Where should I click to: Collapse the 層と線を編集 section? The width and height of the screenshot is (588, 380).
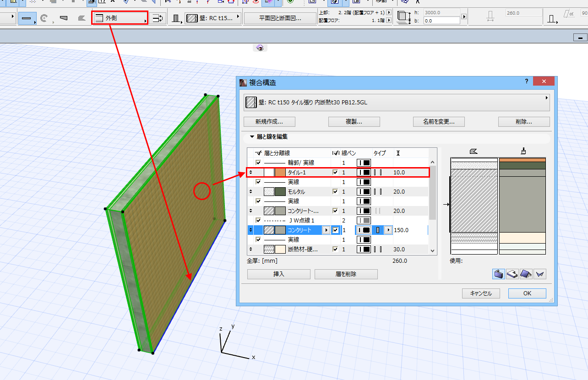(x=251, y=136)
